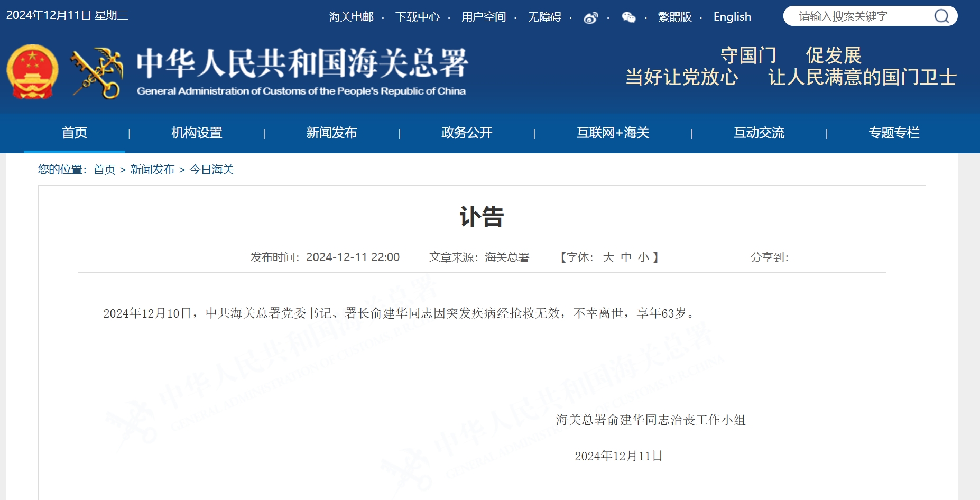The image size is (980, 500).
Task: Set font size to 大
Action: 608,257
